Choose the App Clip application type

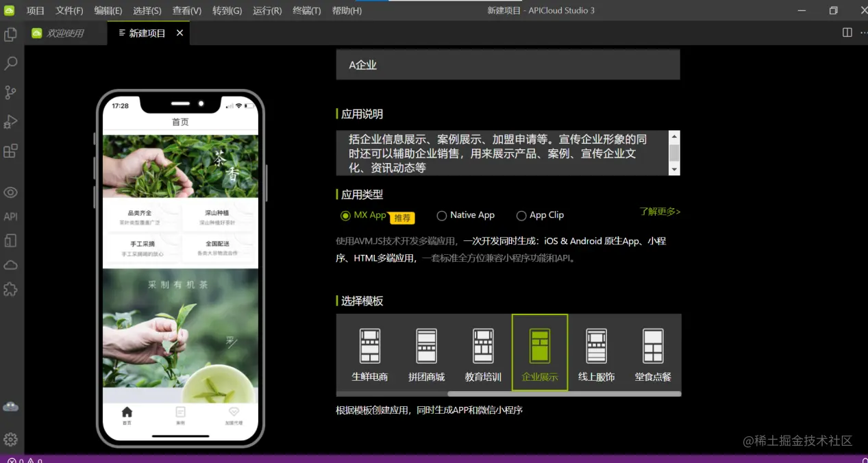click(521, 215)
